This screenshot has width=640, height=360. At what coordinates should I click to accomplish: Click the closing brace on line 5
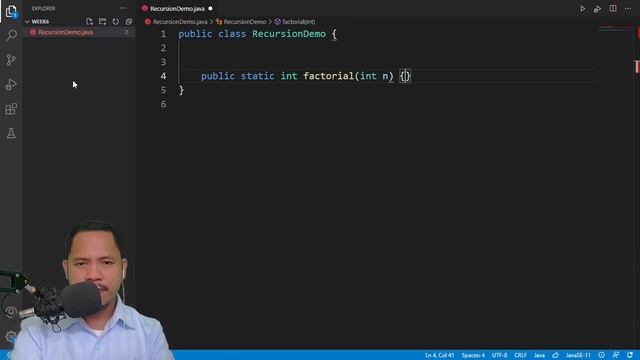181,90
